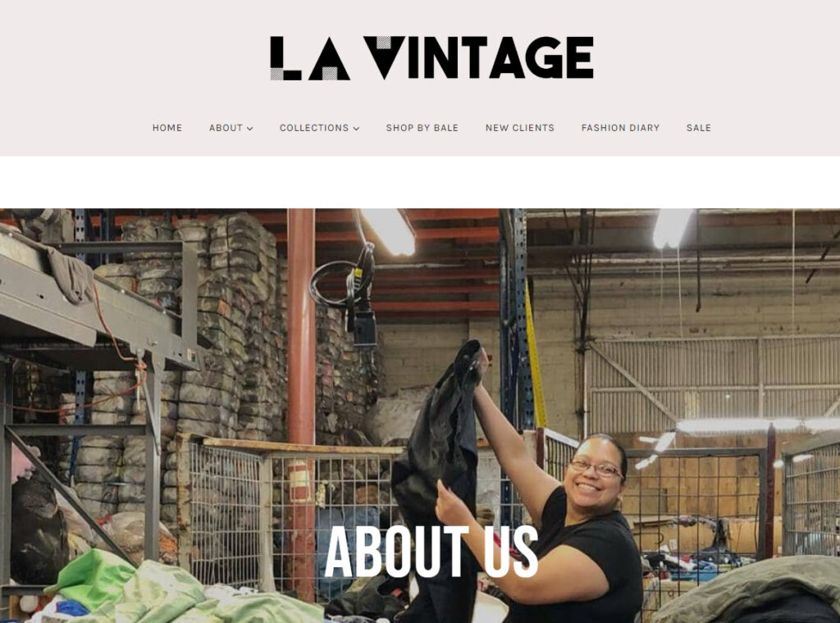Viewport: 840px width, 623px height.
Task: Expand the chevron beside Collections
Action: pyautogui.click(x=356, y=129)
